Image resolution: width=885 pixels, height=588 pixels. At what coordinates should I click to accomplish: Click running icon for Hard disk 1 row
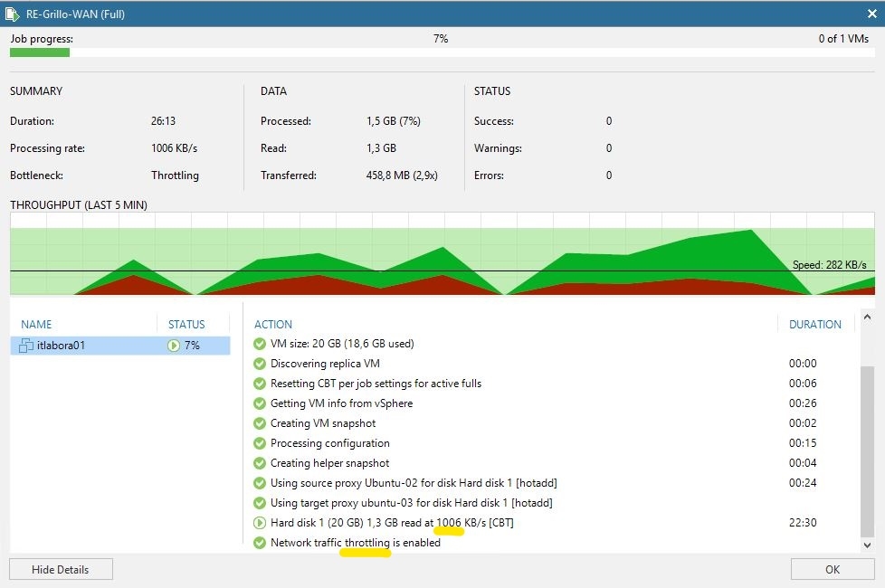(260, 523)
